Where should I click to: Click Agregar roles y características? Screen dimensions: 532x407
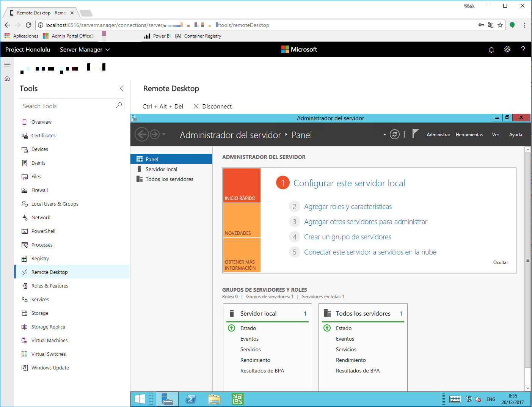348,207
